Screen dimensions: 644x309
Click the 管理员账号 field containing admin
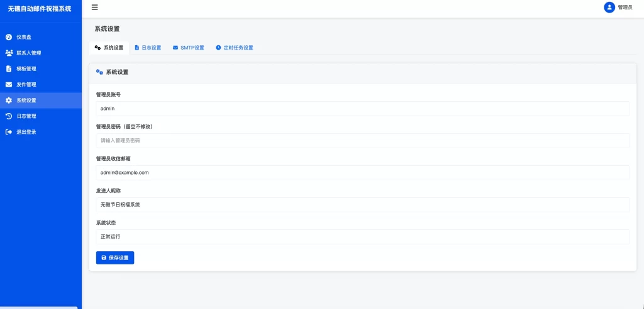pos(362,109)
